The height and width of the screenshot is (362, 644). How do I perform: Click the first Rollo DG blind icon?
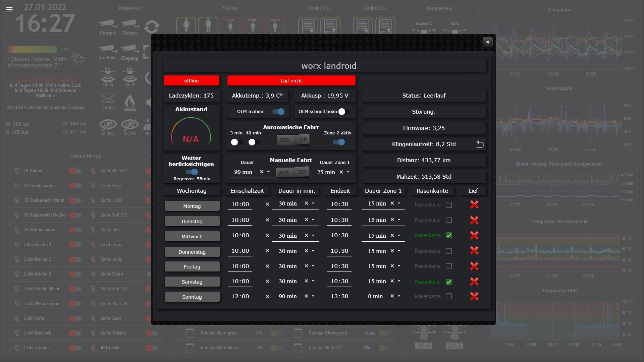[x=363, y=26]
